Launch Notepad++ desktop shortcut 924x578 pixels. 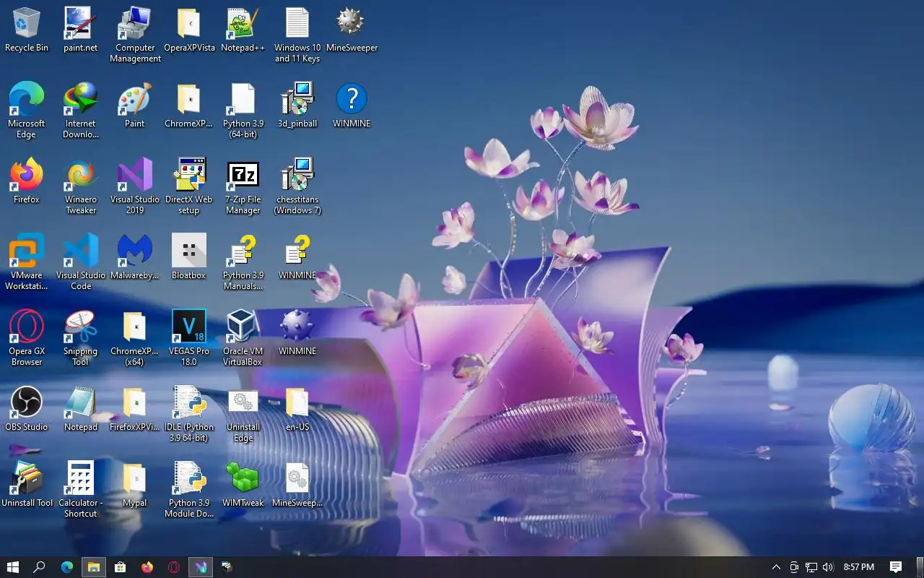(x=243, y=30)
